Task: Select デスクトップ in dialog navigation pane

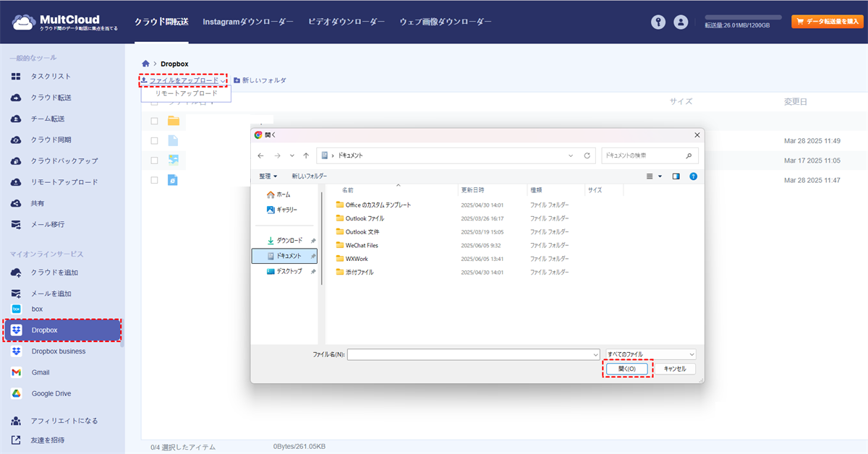Action: coord(284,271)
